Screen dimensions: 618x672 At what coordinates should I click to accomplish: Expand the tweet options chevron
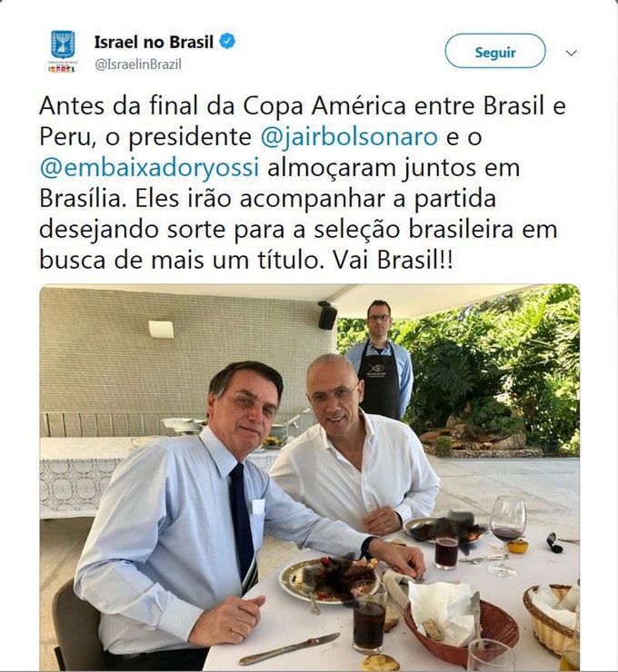[572, 54]
